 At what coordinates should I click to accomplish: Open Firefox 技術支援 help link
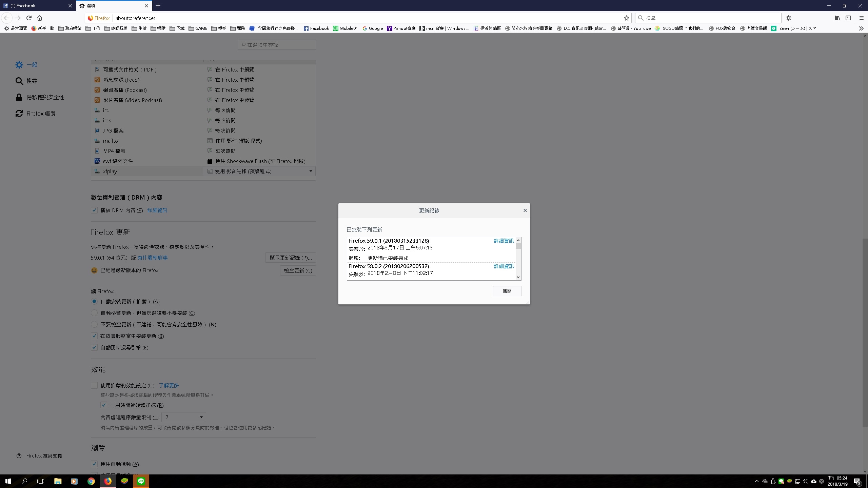pos(39,456)
